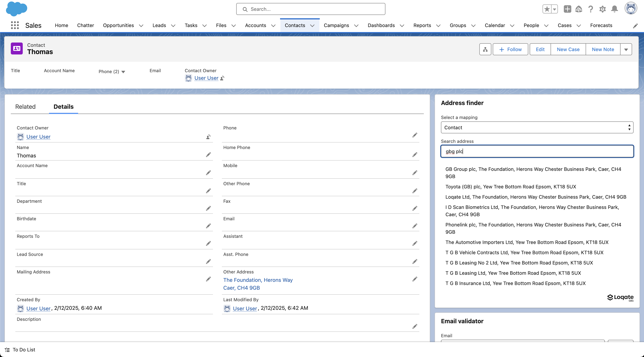644x357 pixels.
Task: Switch to the Related tab
Action: [25, 107]
